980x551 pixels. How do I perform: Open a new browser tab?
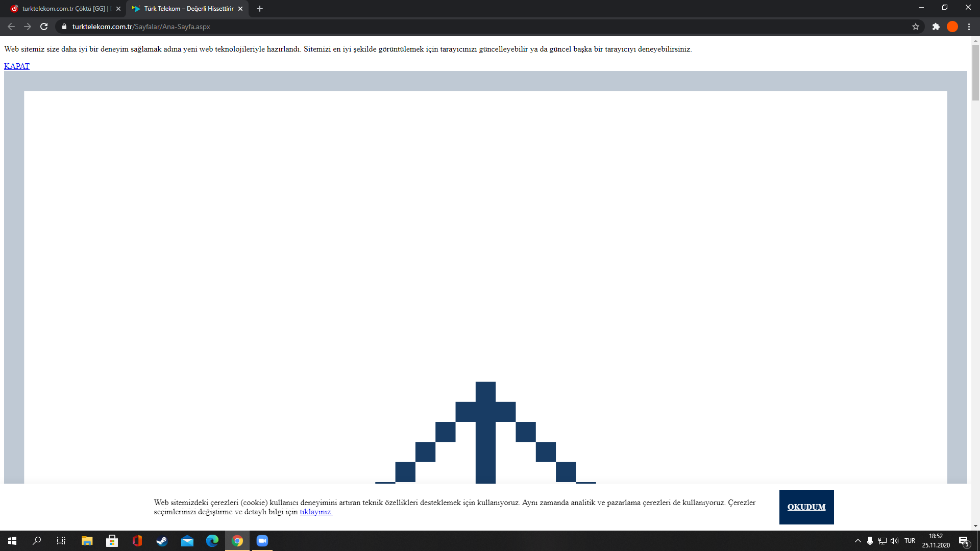click(x=260, y=9)
